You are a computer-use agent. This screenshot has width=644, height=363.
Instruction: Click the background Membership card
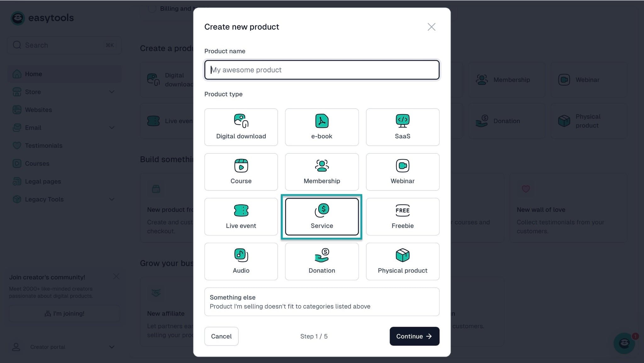507,80
